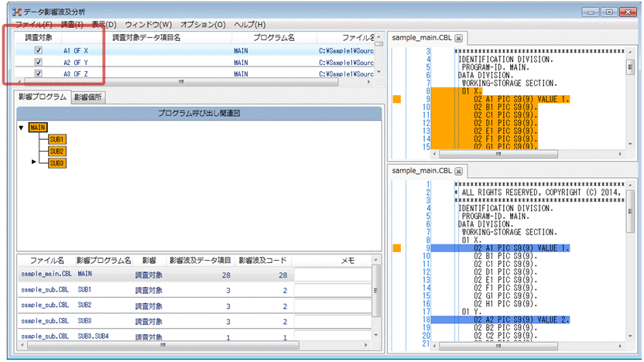Click the lower editor horizontal scrollbar
The width and height of the screenshot is (644, 362).
[x=498, y=346]
